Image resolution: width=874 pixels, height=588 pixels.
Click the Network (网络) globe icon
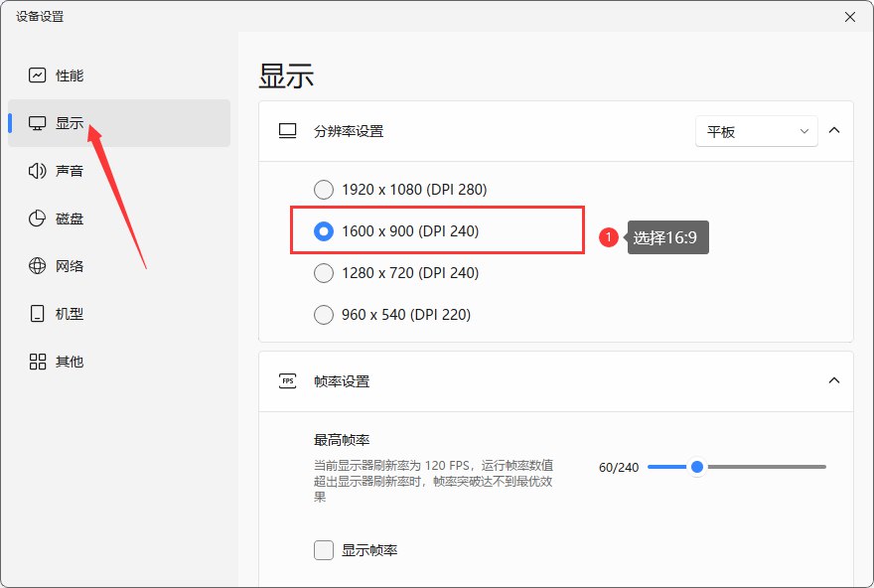pos(38,266)
